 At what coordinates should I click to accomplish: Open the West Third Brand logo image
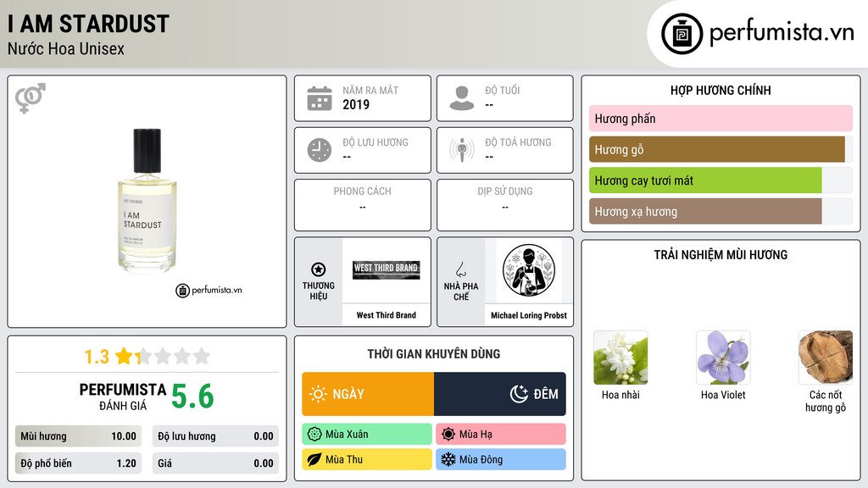(386, 270)
